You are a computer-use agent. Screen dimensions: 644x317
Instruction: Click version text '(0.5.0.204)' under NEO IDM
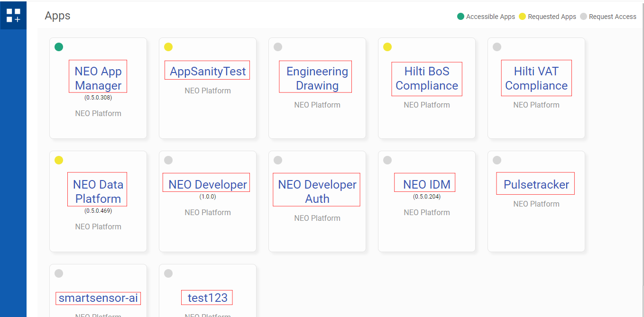pyautogui.click(x=427, y=197)
